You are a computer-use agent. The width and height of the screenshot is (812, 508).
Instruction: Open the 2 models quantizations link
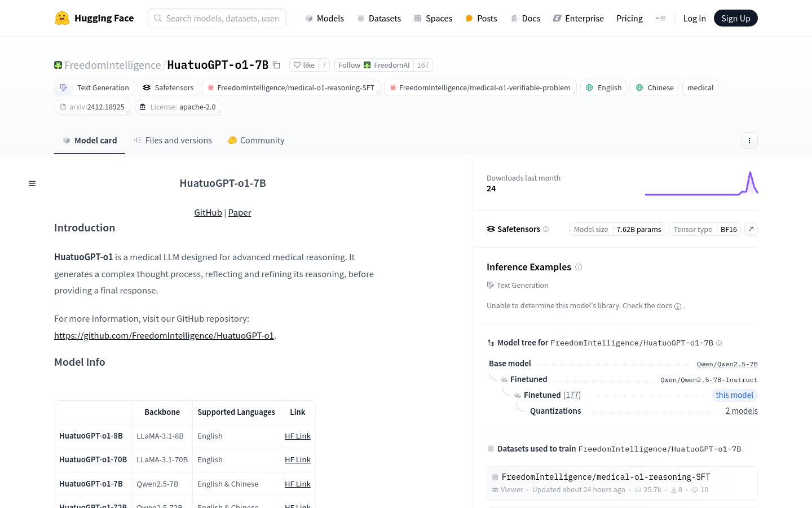pyautogui.click(x=742, y=411)
